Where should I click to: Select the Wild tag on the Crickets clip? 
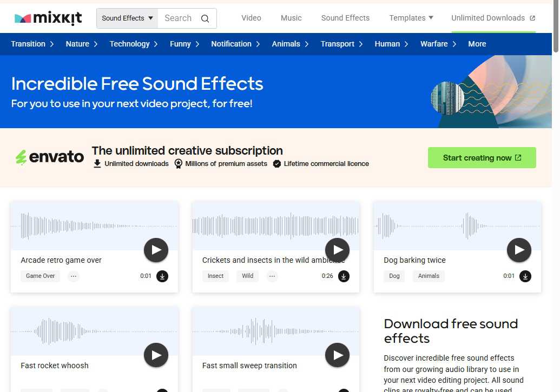tap(247, 276)
